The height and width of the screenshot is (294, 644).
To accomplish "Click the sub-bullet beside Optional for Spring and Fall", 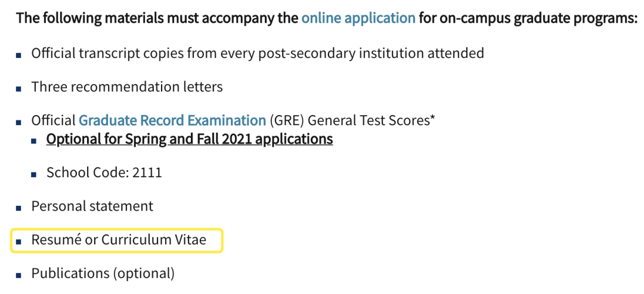I will (33, 141).
